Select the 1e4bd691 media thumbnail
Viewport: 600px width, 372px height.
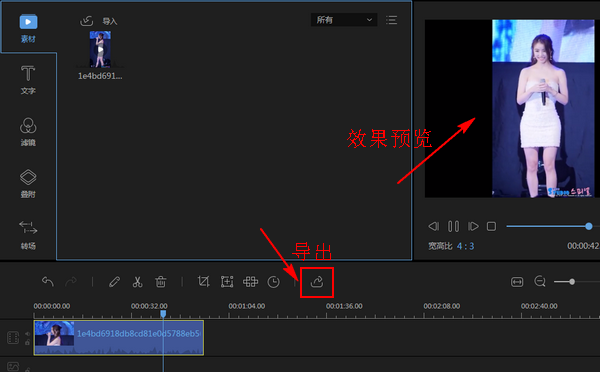point(100,50)
